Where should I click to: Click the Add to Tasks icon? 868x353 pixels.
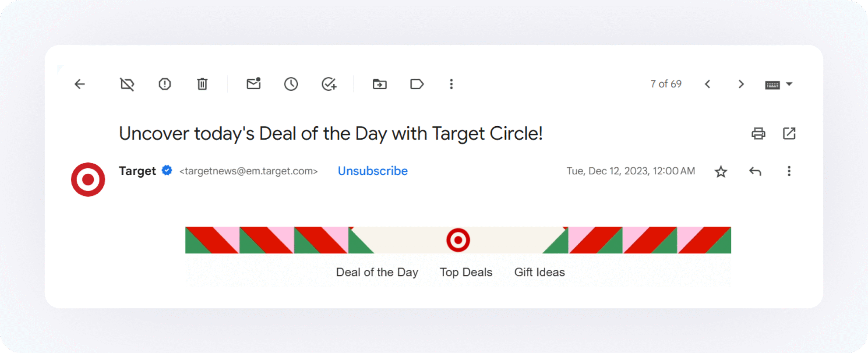(x=329, y=84)
